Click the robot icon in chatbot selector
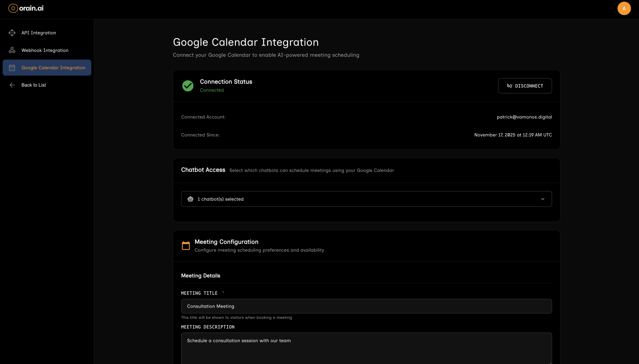 (190, 199)
